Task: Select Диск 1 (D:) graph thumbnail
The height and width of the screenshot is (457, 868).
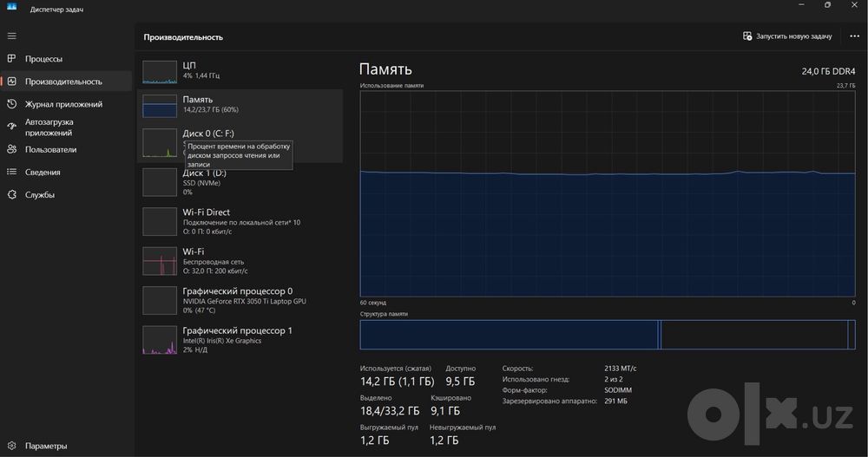Action: (x=160, y=182)
